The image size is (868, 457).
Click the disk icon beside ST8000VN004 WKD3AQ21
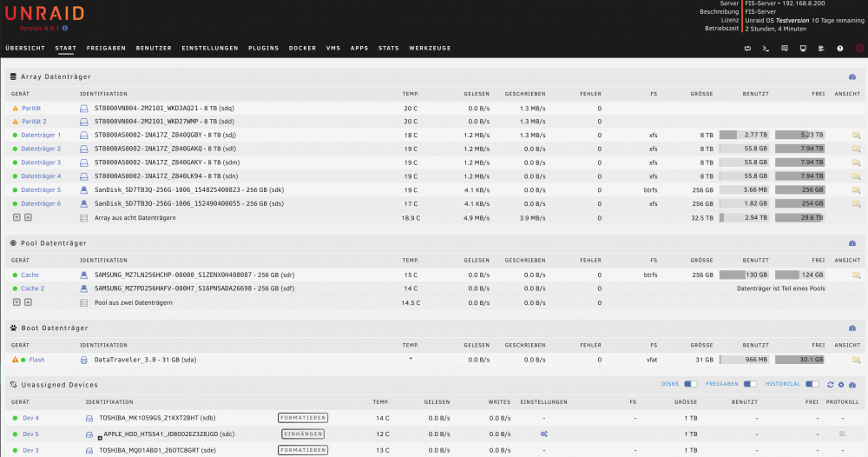pyautogui.click(x=83, y=109)
